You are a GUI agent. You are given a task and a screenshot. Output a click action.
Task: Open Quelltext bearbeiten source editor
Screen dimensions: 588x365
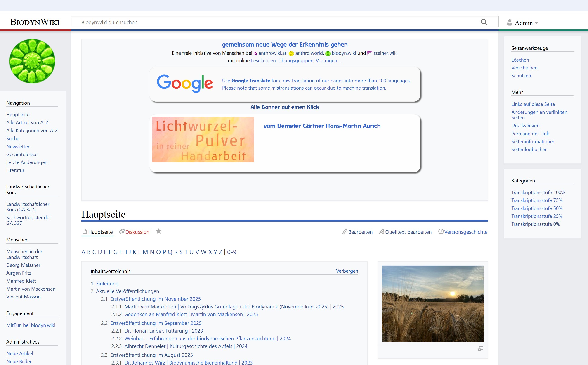[408, 232]
